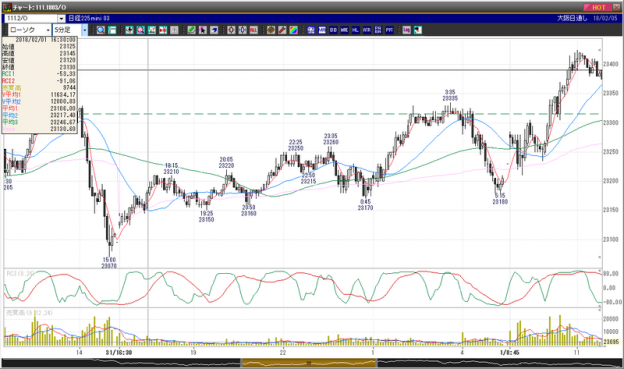Open the rainbow color palette icon
624x369 pixels.
293,30
